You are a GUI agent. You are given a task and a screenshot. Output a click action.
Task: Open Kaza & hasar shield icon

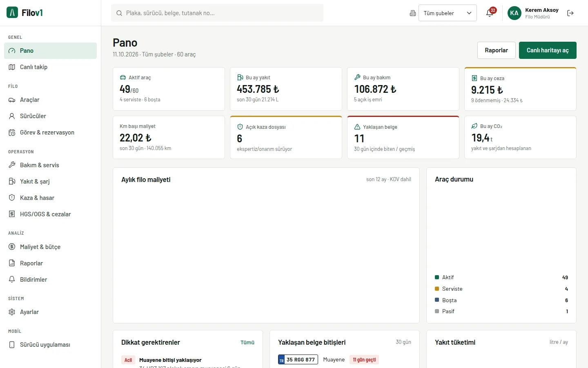12,198
